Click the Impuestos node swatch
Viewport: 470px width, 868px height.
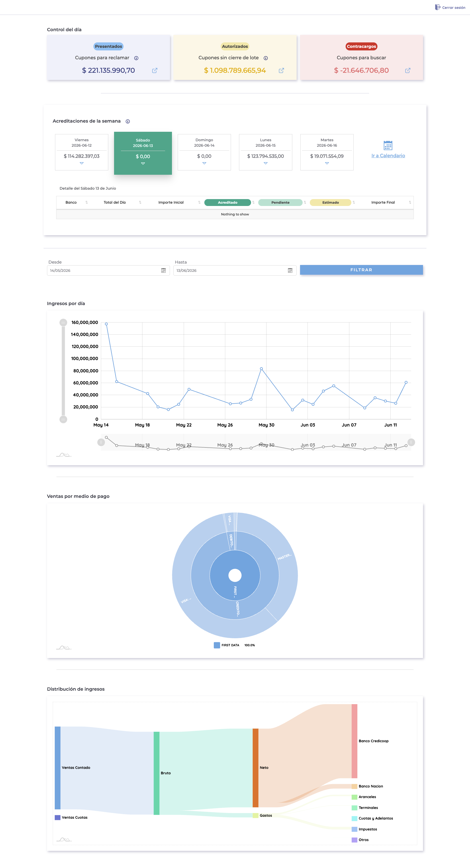(354, 829)
